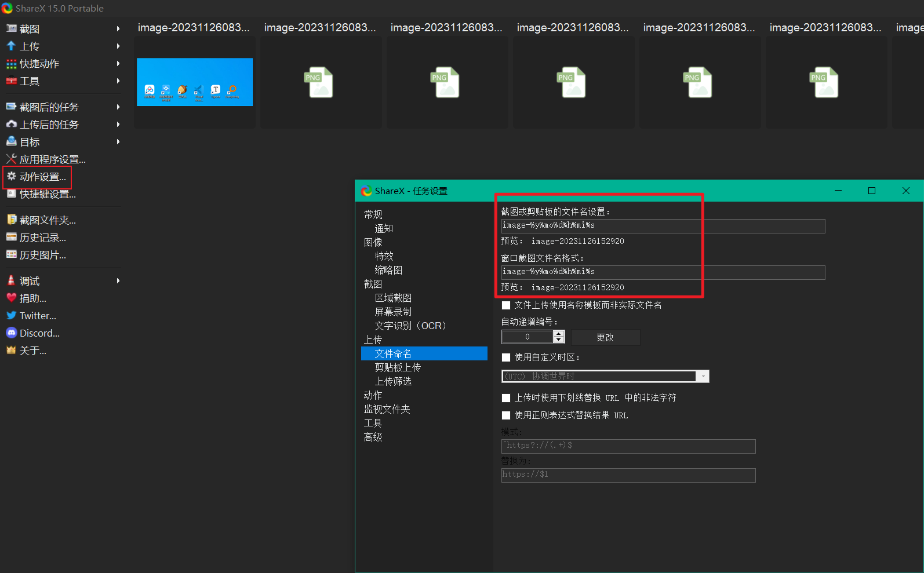Click the fourth image's PNG file icon
Screen dimensions: 924x573
coord(572,82)
